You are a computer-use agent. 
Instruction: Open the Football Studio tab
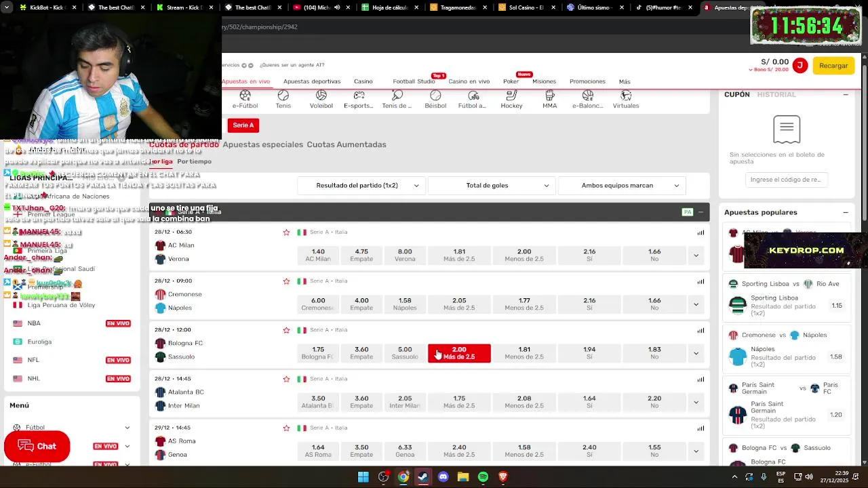tap(414, 81)
